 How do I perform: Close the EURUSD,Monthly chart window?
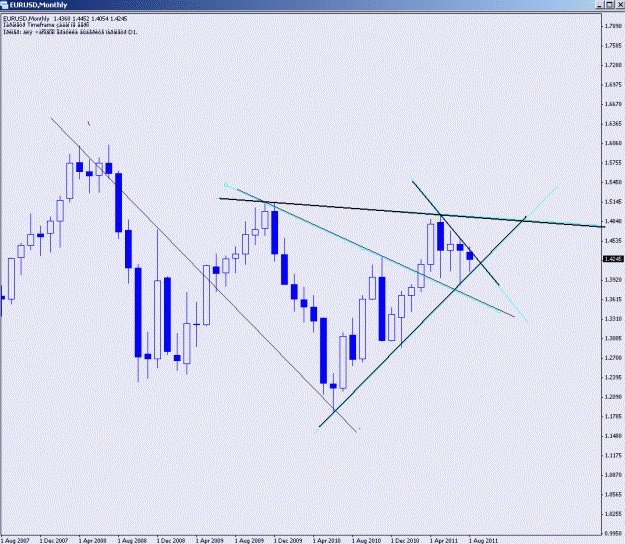pyautogui.click(x=619, y=5)
